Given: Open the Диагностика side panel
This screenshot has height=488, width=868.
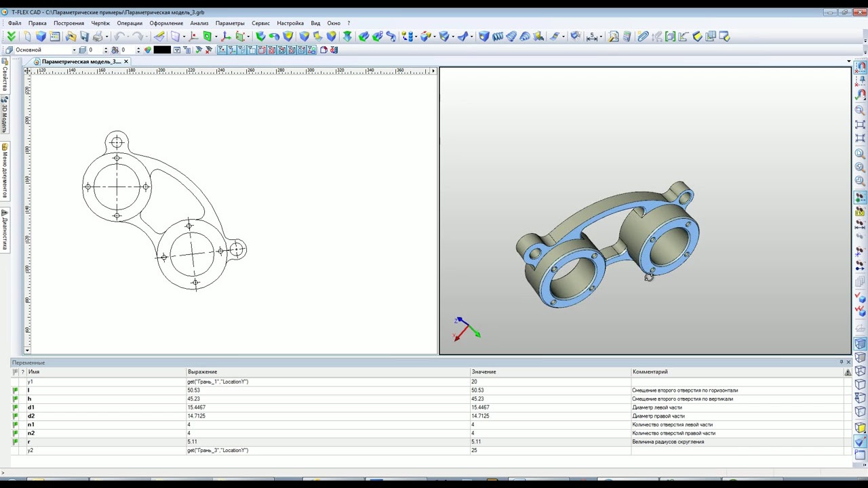Looking at the screenshot, I should [5, 229].
